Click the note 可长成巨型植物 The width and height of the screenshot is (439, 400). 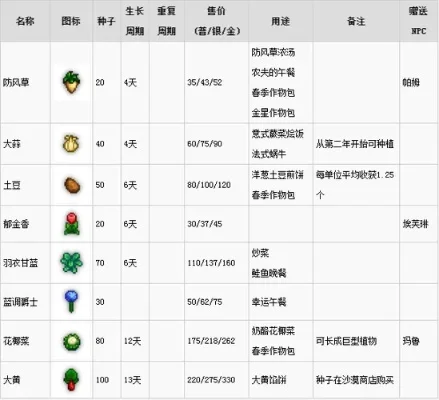[346, 341]
